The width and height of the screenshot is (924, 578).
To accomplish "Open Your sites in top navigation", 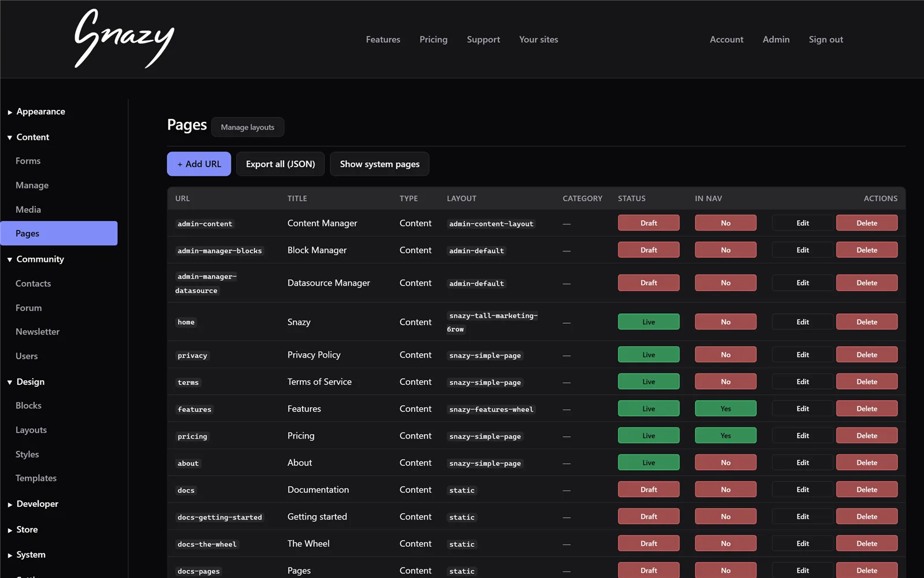I will click(x=539, y=39).
